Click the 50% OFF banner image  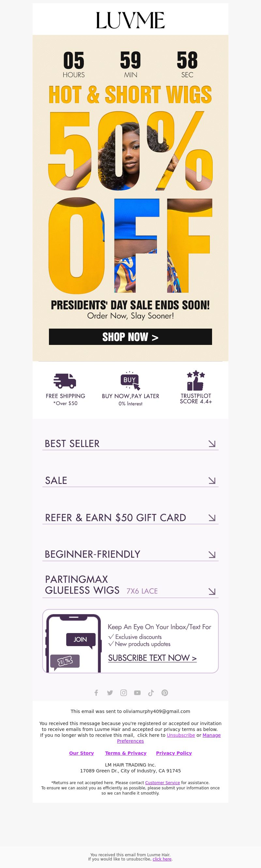tap(130, 202)
